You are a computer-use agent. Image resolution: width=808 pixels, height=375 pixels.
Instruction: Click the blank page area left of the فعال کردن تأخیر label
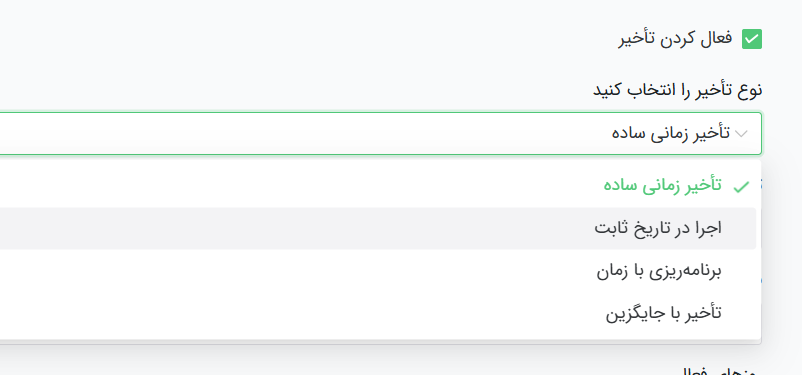(309, 39)
